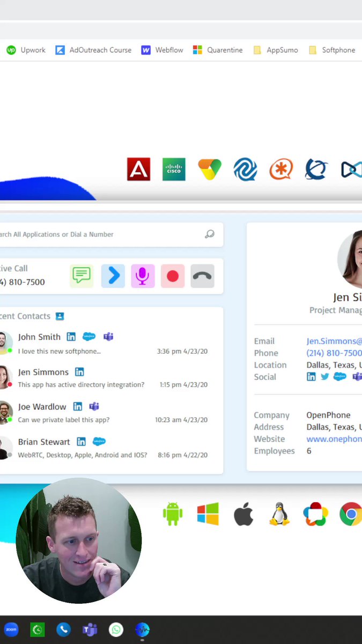Click message 'I love this new softphone...'
Image resolution: width=362 pixels, height=644 pixels.
pos(60,352)
